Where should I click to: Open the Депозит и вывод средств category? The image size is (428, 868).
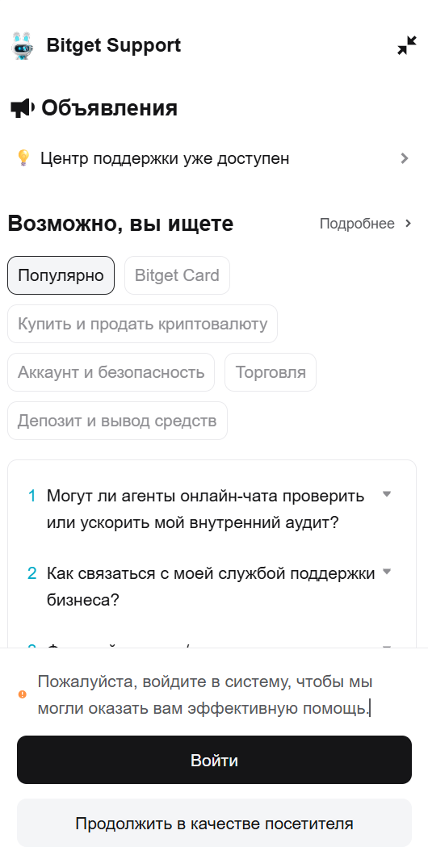click(117, 421)
